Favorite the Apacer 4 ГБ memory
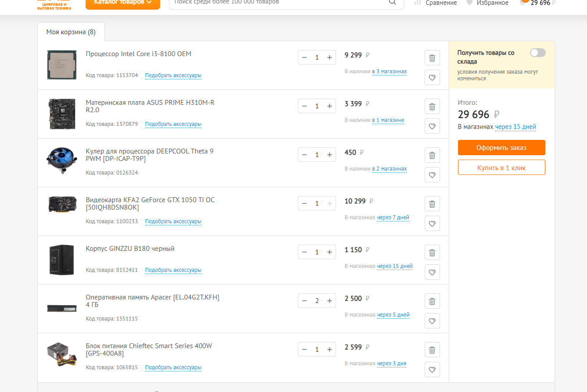This screenshot has height=392, width=587. pyautogui.click(x=432, y=321)
